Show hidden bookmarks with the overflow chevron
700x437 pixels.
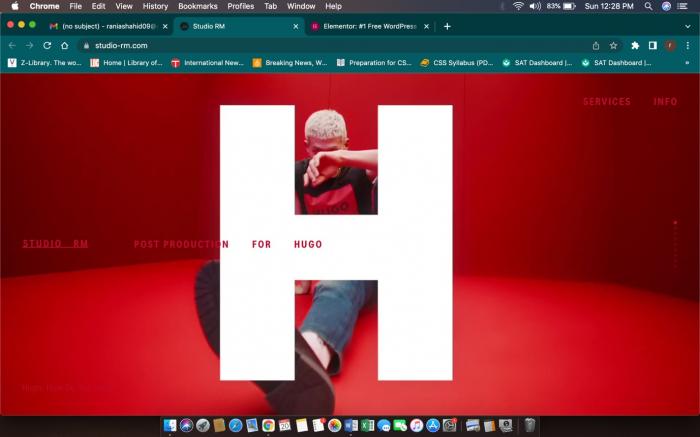pyautogui.click(x=687, y=63)
